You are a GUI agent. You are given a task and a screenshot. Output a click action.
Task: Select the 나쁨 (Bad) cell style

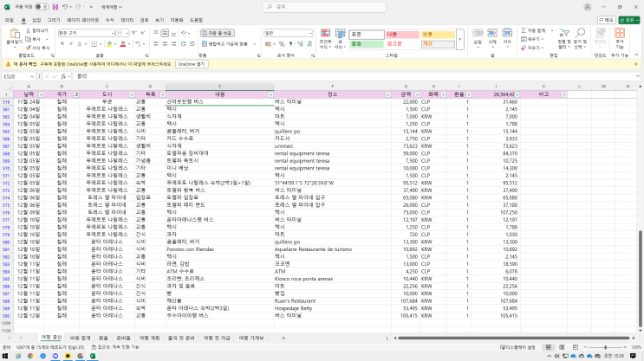pyautogui.click(x=402, y=35)
